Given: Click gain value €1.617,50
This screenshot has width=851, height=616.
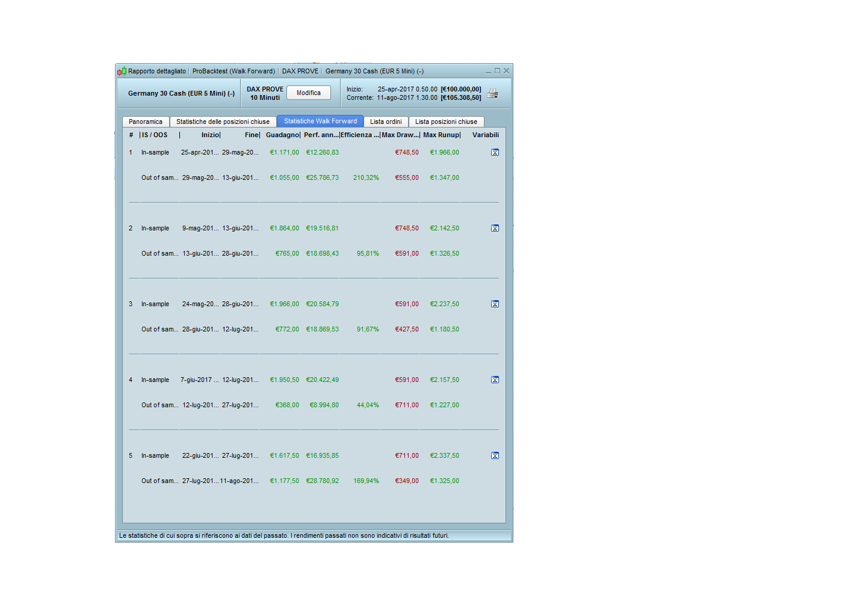Looking at the screenshot, I should [x=285, y=456].
